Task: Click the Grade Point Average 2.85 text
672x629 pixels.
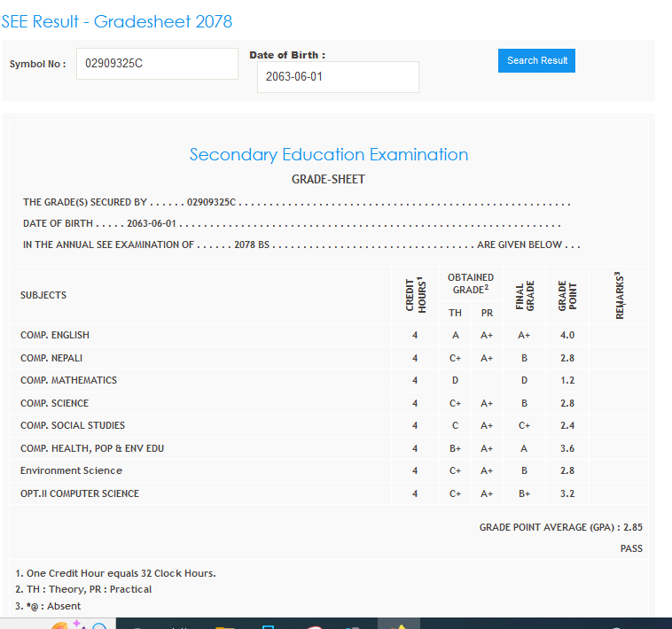Action: pos(560,527)
